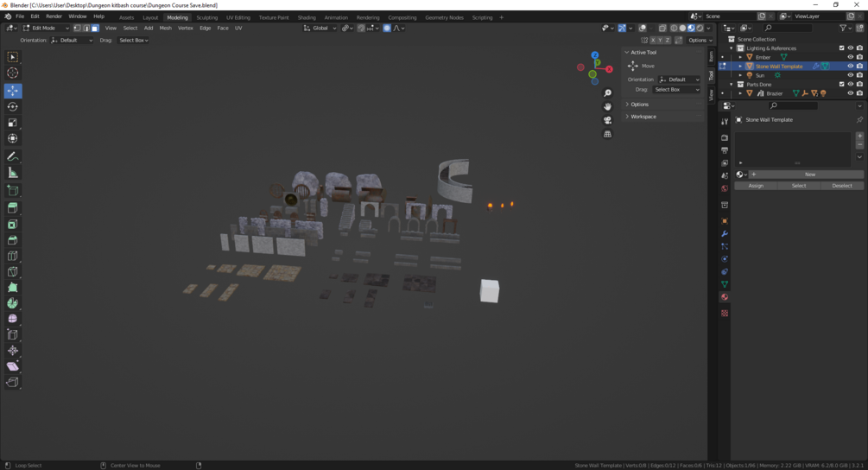Switch to the Sculpting workspace tab
868x470 pixels.
point(207,17)
